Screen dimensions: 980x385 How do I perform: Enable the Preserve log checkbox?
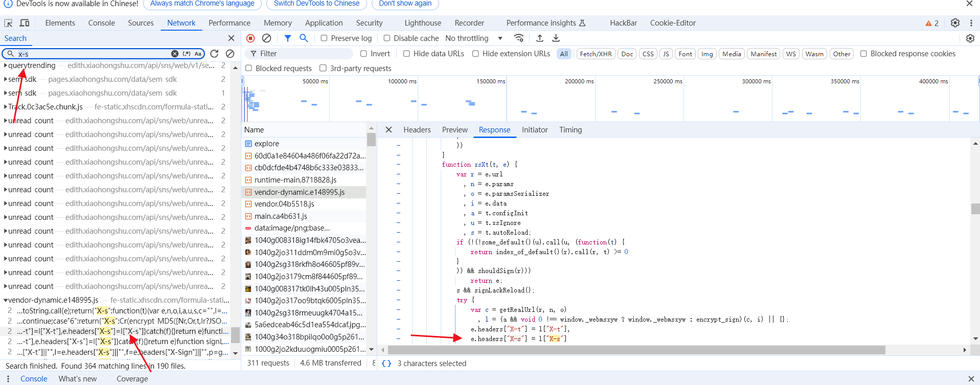click(324, 38)
